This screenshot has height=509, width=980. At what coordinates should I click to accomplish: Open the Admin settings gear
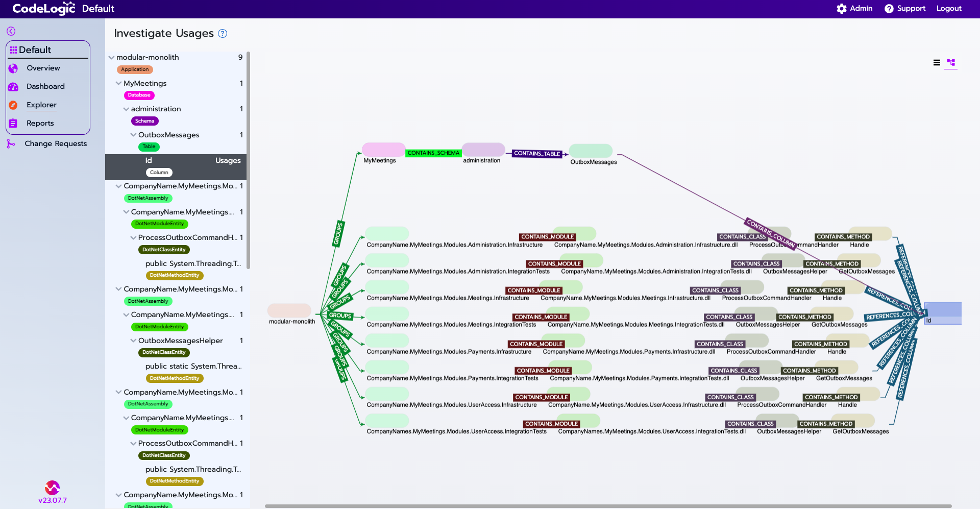[x=842, y=8]
